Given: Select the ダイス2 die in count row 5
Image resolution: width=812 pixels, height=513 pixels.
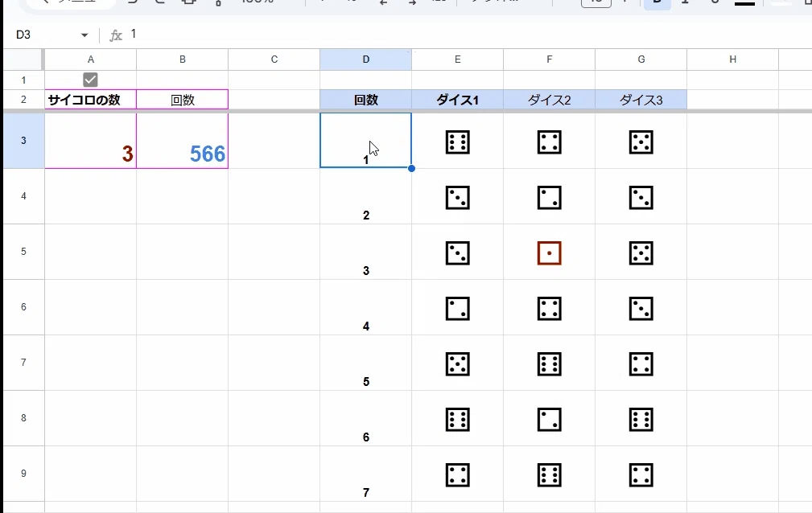Looking at the screenshot, I should 550,364.
